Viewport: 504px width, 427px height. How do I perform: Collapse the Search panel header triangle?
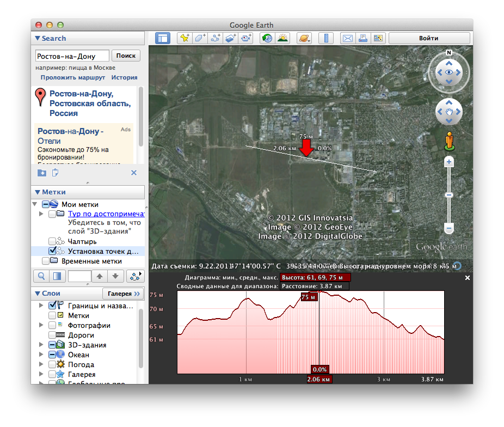click(x=38, y=38)
